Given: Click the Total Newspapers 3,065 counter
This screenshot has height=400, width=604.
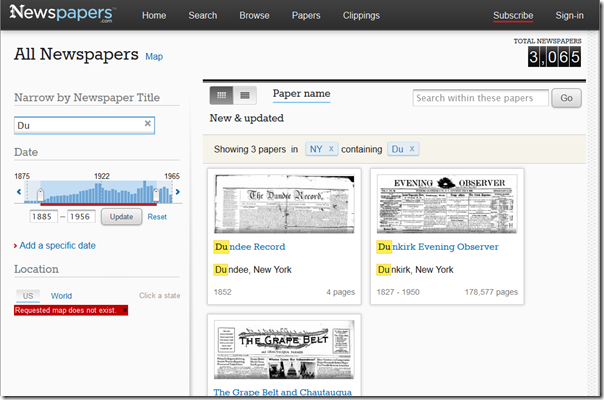Looking at the screenshot, I should click(x=554, y=57).
